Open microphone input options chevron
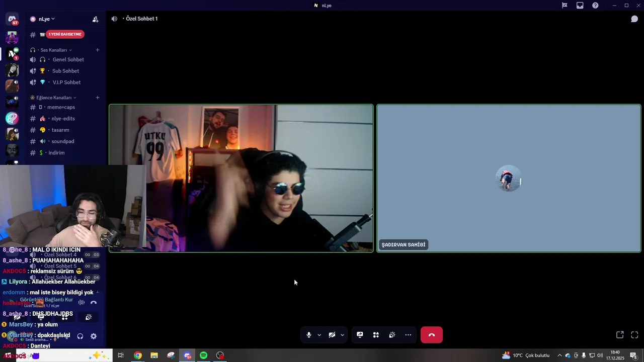This screenshot has width=644, height=362. (319, 335)
